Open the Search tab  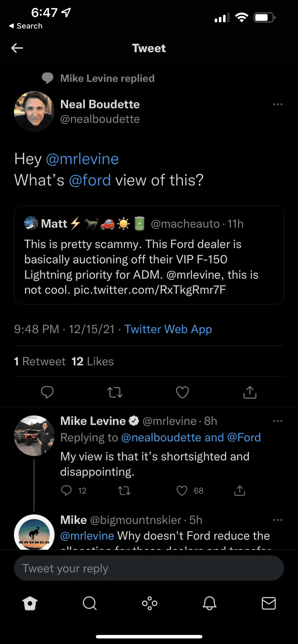[89, 603]
